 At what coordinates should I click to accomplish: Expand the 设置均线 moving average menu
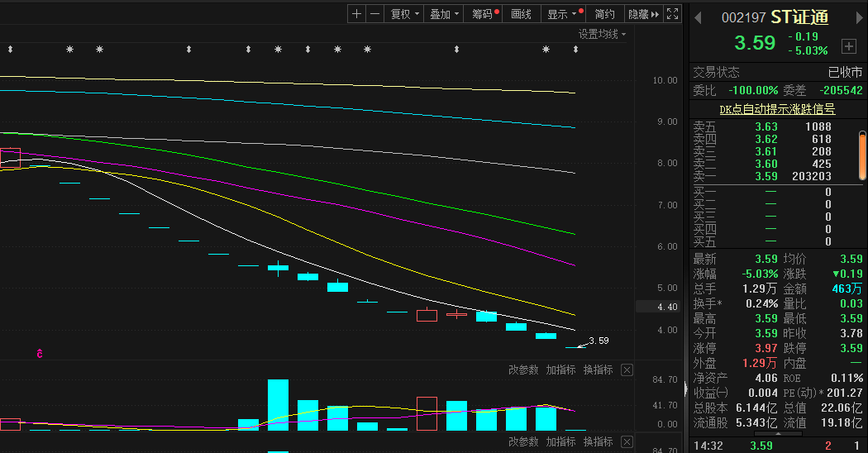[602, 34]
